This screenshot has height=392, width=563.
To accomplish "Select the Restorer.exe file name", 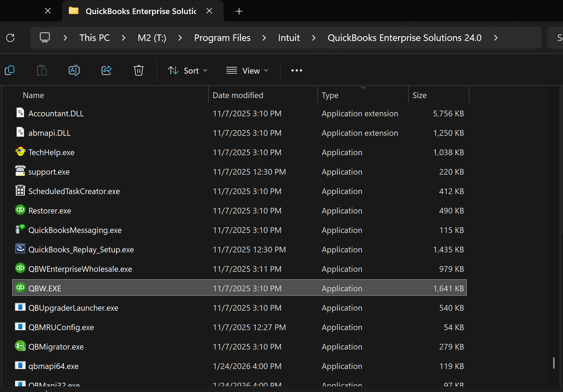I will (x=50, y=211).
